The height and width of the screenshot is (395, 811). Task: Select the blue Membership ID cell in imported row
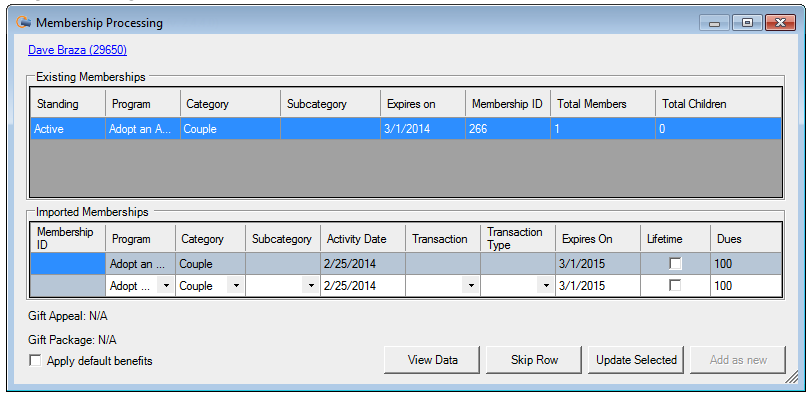pos(68,264)
